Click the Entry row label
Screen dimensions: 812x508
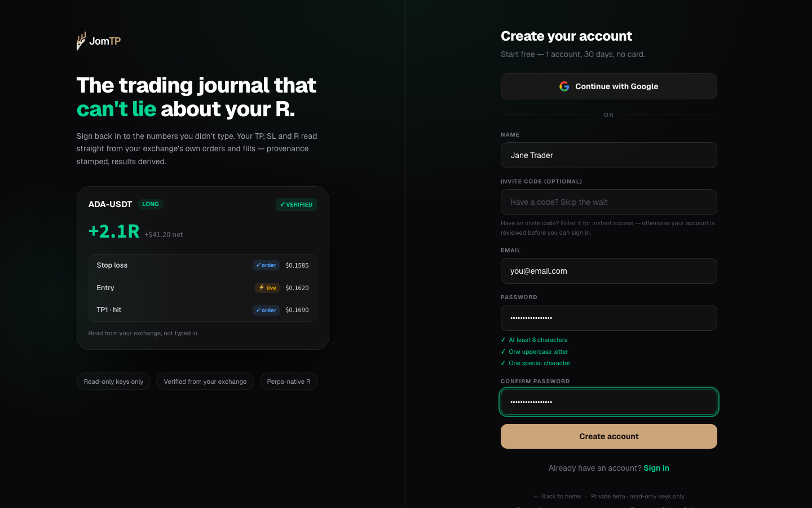105,288
